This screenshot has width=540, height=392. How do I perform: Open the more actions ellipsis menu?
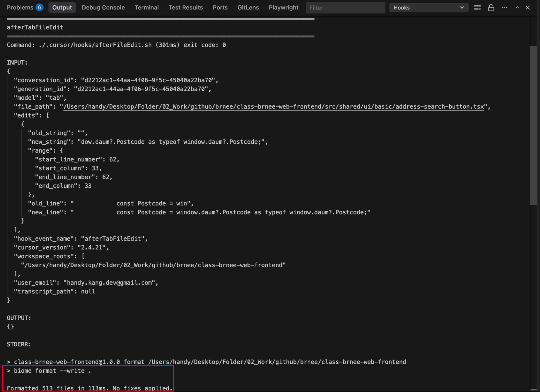click(x=504, y=8)
